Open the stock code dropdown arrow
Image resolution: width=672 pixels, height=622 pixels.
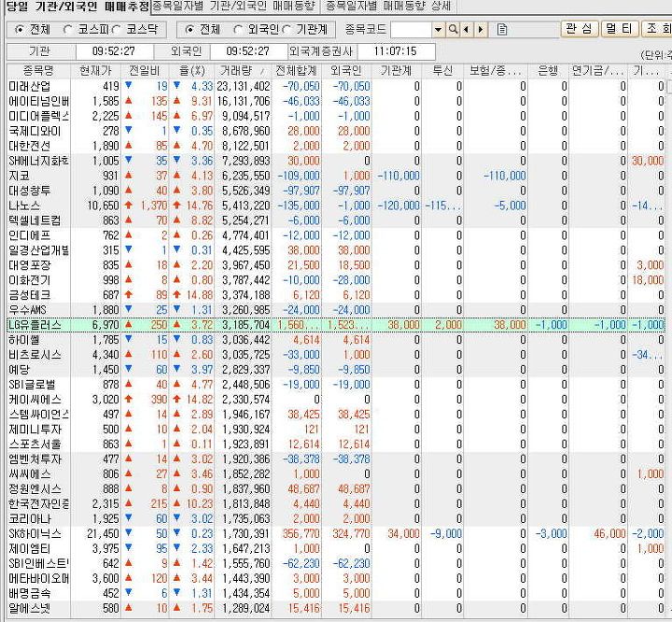(x=438, y=30)
